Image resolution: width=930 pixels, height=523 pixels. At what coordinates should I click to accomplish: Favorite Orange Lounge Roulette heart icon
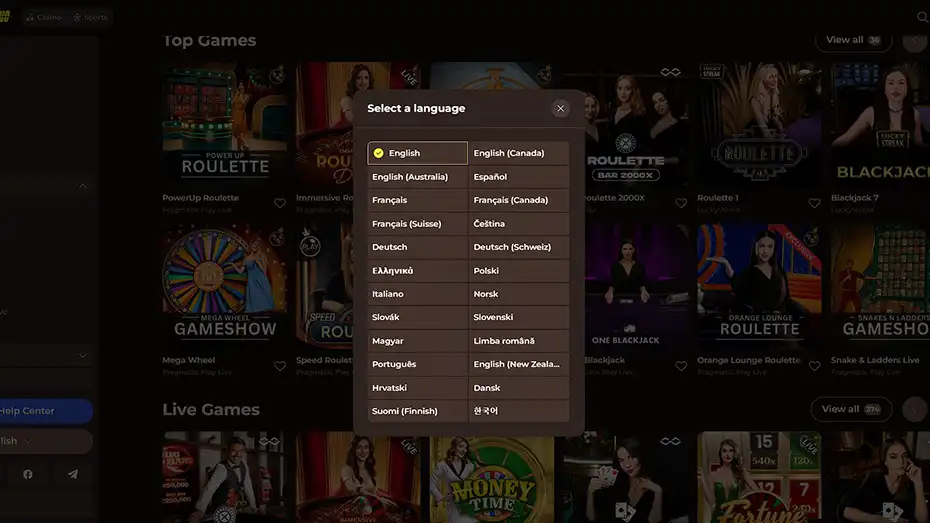[814, 366]
